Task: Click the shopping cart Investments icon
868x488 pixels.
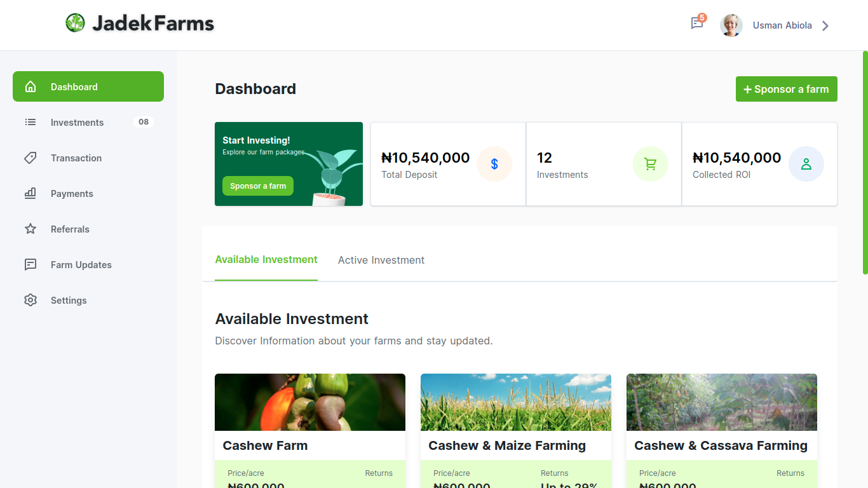Action: click(x=650, y=164)
